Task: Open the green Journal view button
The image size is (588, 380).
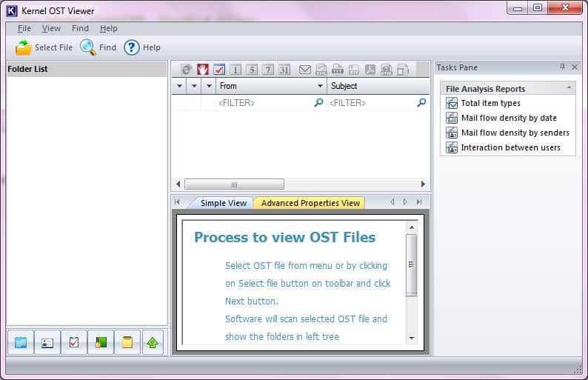Action: (x=101, y=342)
